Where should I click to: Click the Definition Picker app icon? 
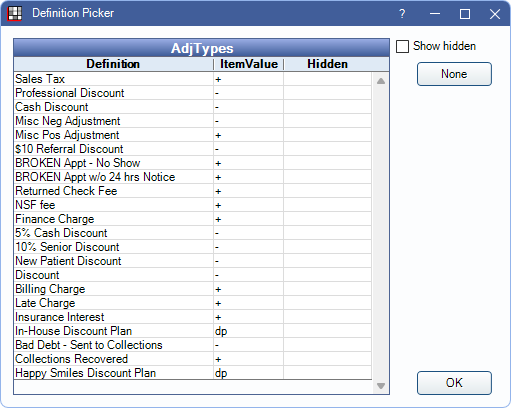14,14
